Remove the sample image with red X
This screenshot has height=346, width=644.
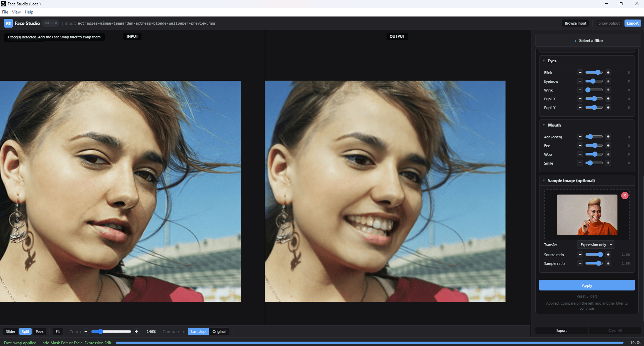[625, 196]
